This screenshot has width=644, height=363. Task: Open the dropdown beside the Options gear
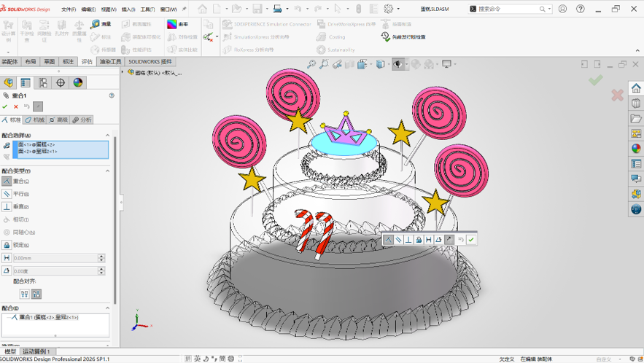tap(398, 9)
